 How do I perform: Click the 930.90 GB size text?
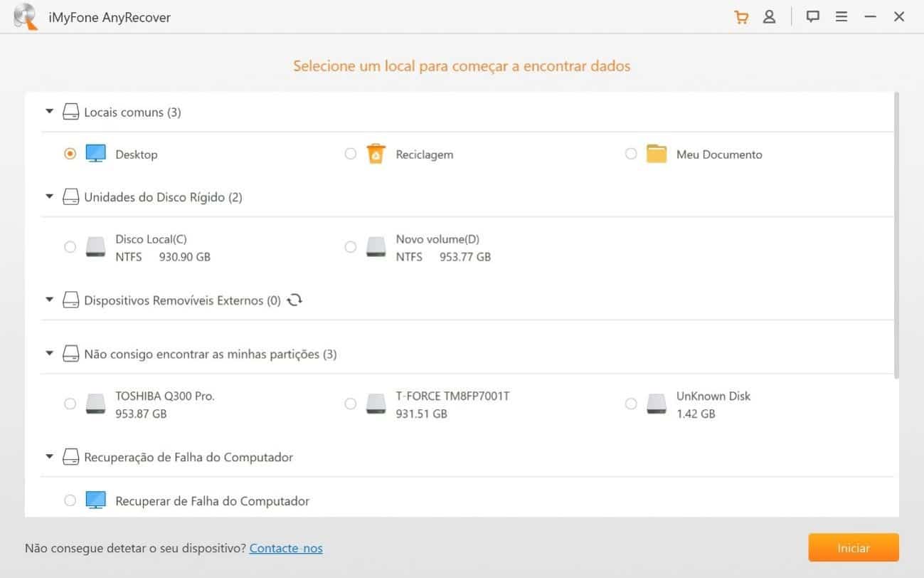click(x=185, y=257)
